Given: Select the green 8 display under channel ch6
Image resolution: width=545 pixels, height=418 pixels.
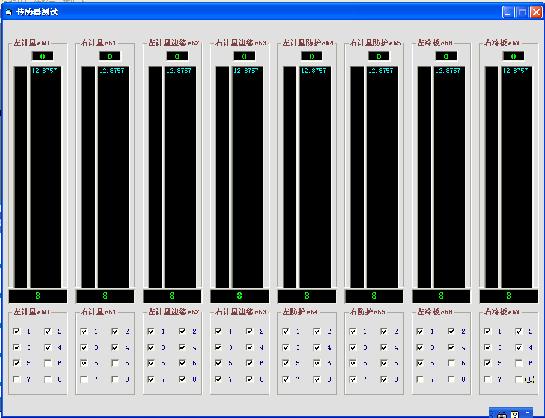Looking at the screenshot, I should tap(441, 296).
